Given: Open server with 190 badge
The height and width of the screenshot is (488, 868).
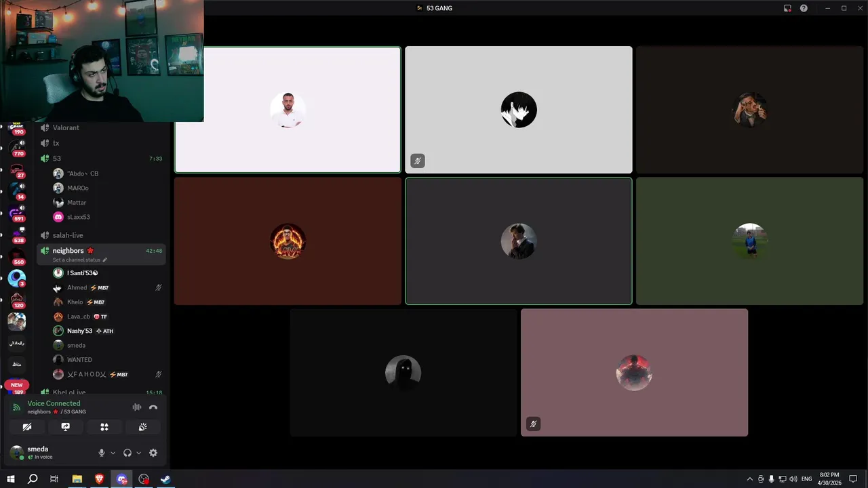Looking at the screenshot, I should tap(17, 127).
